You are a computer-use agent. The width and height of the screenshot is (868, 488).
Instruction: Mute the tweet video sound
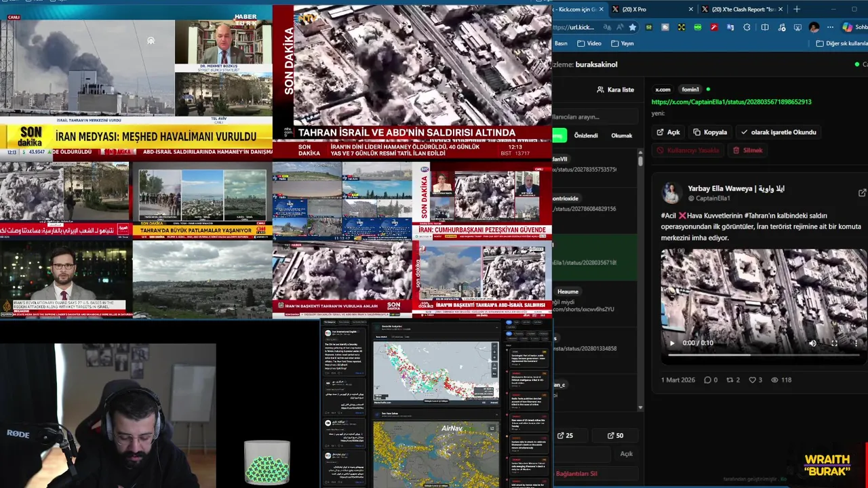(x=812, y=343)
